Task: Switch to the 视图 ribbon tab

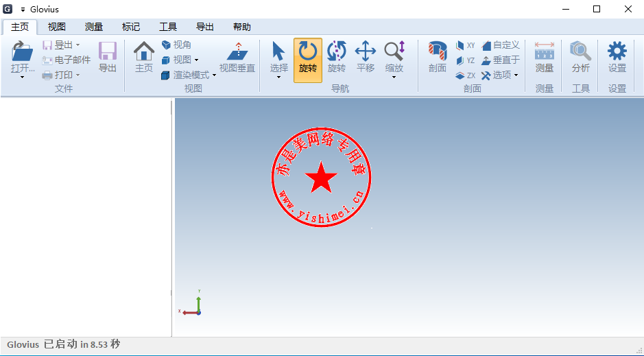Action: coord(57,27)
